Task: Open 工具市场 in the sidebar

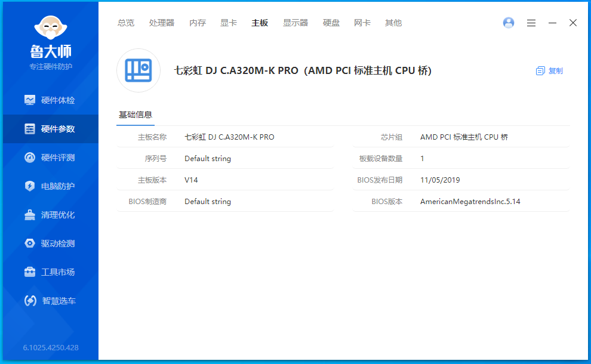Action: click(x=51, y=272)
